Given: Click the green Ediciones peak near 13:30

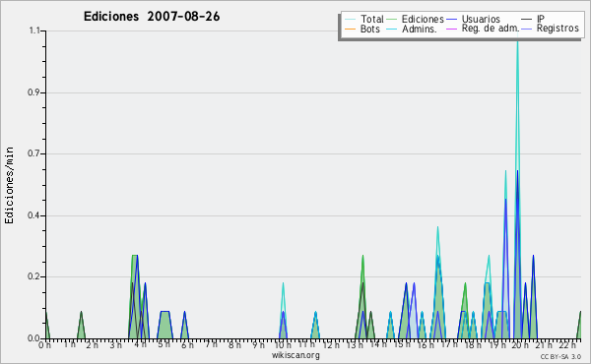Looking at the screenshot, I should click(362, 256).
